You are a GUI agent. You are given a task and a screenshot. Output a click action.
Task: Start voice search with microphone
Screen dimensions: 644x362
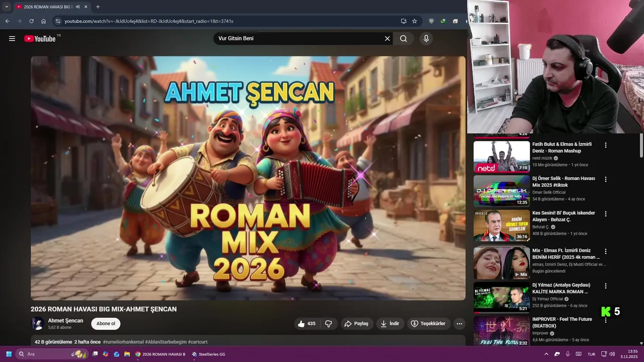426,39
